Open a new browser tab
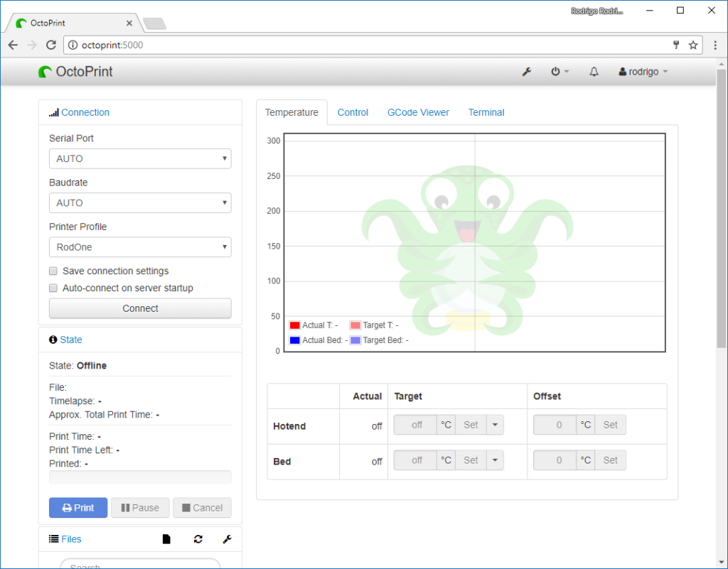This screenshot has width=728, height=569. [154, 23]
